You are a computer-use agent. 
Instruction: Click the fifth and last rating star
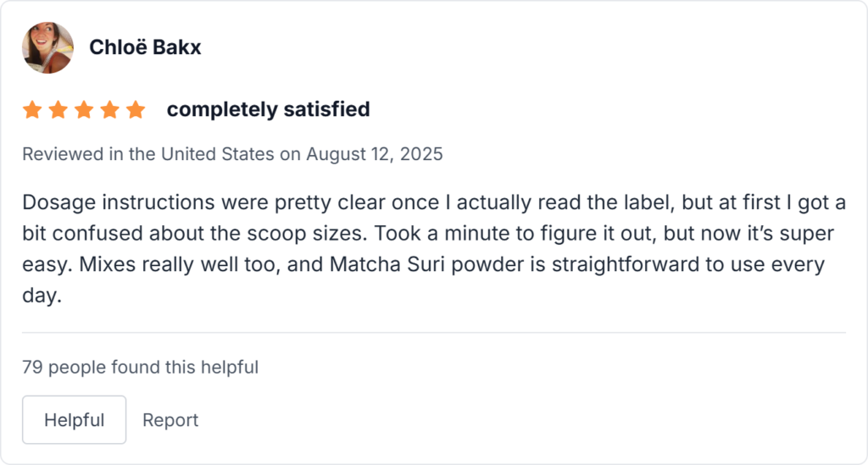pyautogui.click(x=136, y=110)
